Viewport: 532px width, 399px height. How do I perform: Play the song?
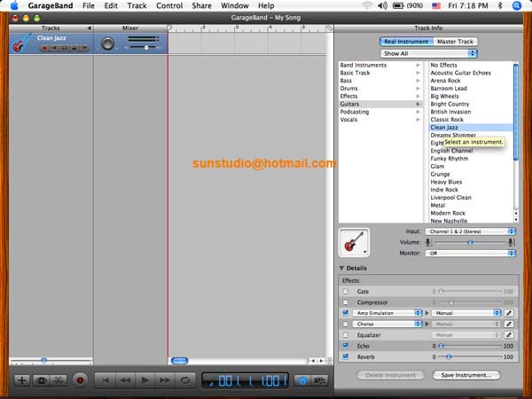pyautogui.click(x=145, y=380)
